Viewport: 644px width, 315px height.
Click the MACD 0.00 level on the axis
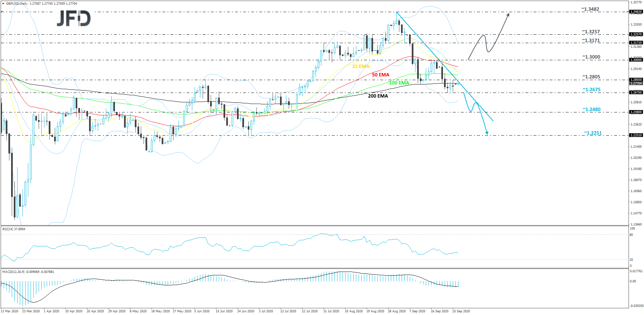(633, 281)
